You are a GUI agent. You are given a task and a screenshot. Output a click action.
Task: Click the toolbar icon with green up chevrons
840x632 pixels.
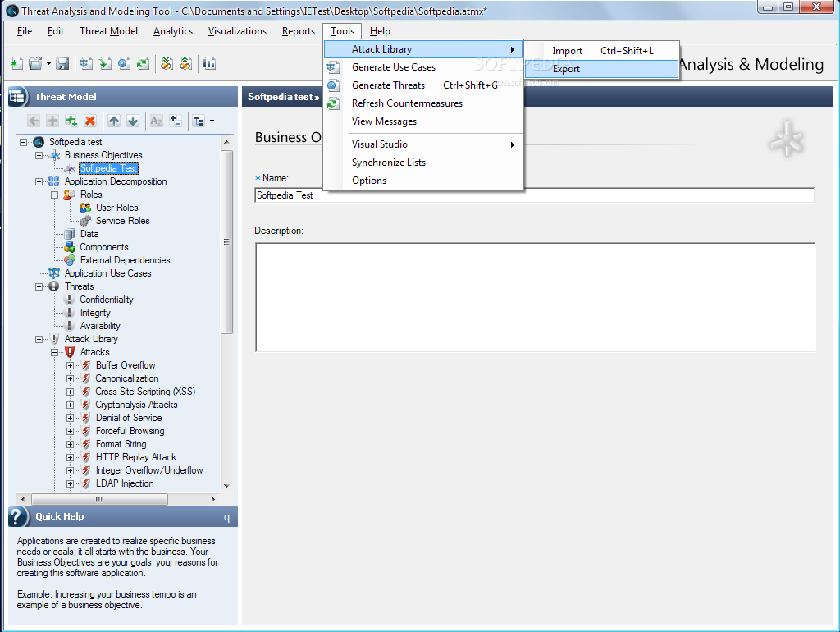pos(186,64)
